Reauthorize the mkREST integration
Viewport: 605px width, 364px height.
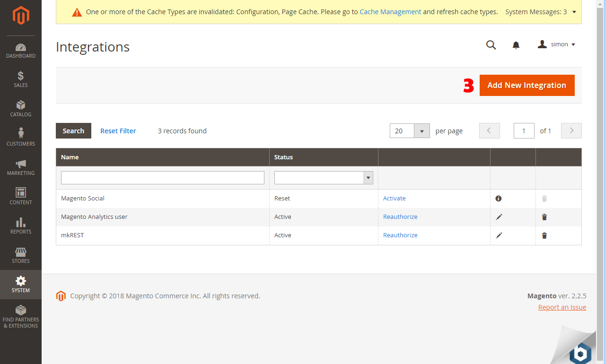coord(400,235)
